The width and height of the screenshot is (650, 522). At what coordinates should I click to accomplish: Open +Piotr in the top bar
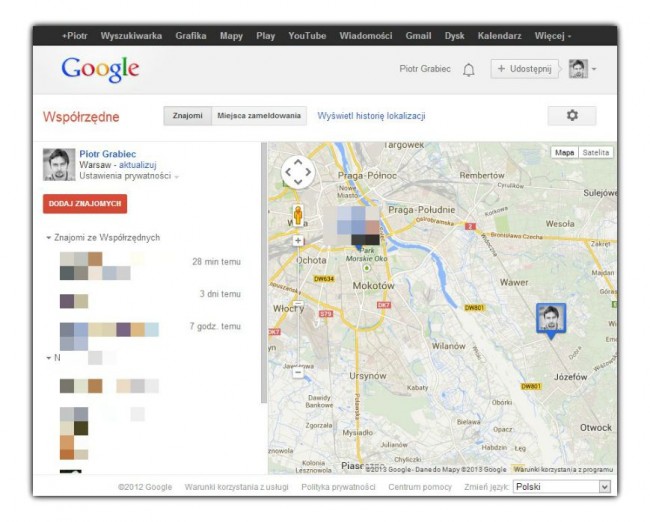coord(75,36)
